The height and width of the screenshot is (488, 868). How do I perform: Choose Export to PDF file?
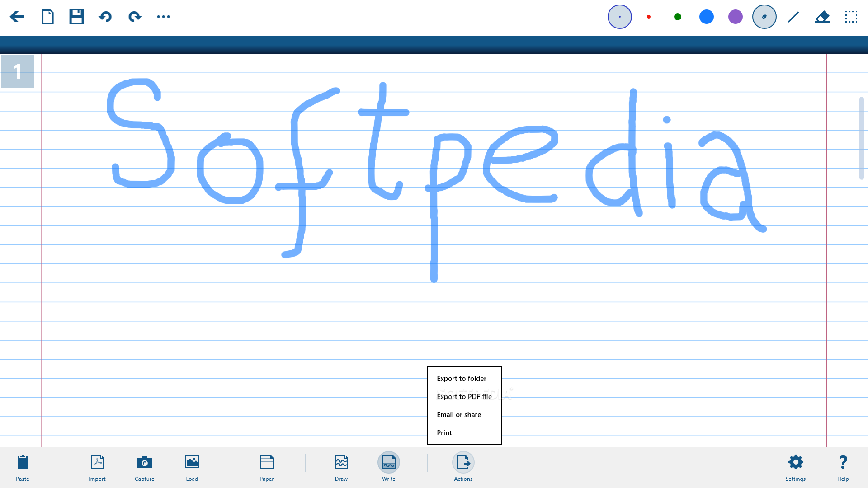464,397
